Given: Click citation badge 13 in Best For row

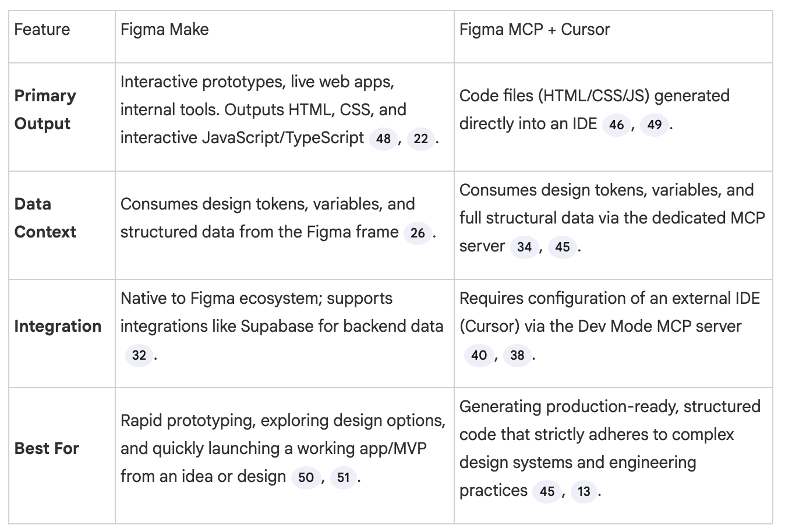Looking at the screenshot, I should click(x=584, y=491).
